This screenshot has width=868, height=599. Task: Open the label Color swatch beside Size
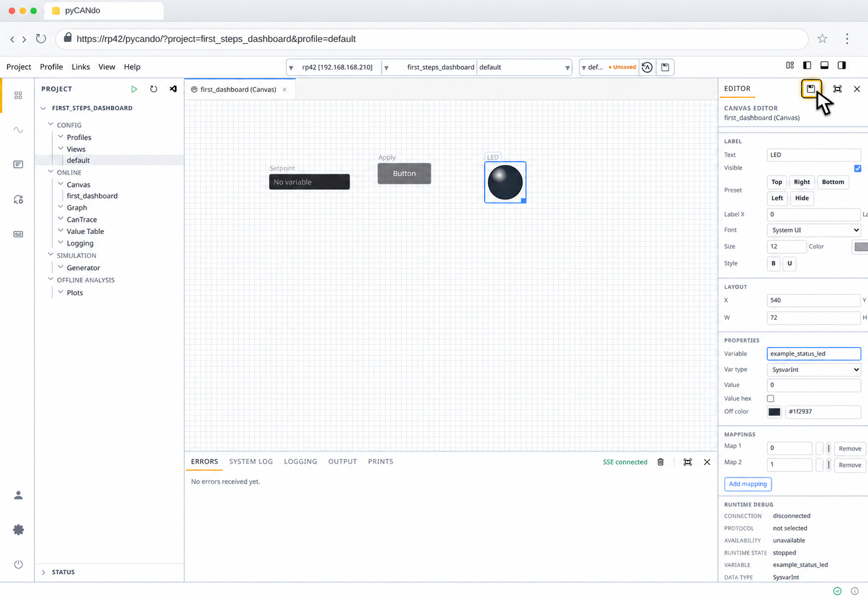pos(860,247)
